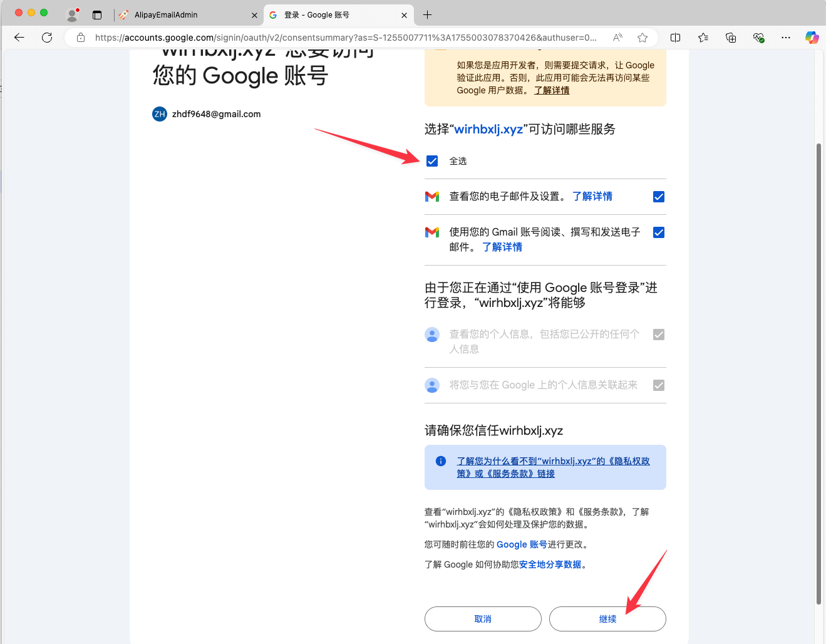Image resolution: width=826 pixels, height=644 pixels.
Task: Click the AlipayEmailAdmin rocket favicon
Action: [x=123, y=15]
